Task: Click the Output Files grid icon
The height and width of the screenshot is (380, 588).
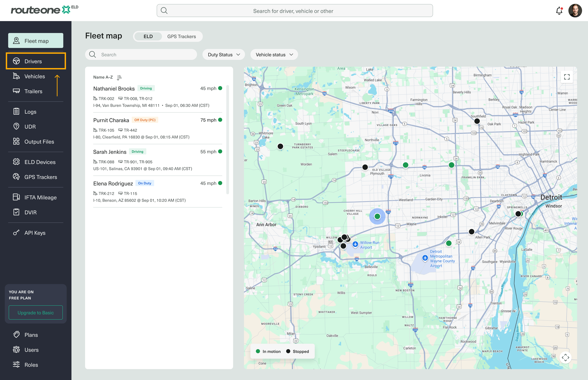Action: 16,141
